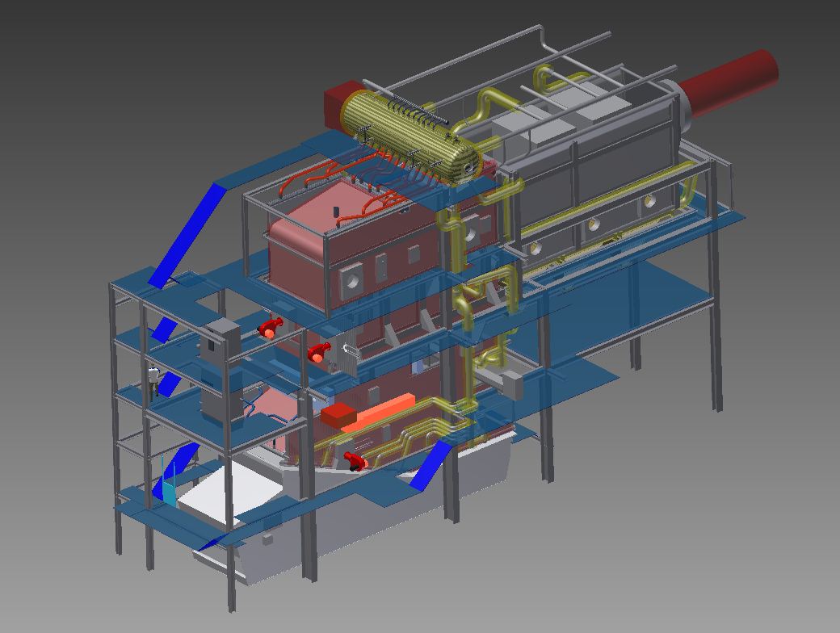Select dark red box beside steam drum
This screenshot has width=840, height=633.
coord(338,101)
